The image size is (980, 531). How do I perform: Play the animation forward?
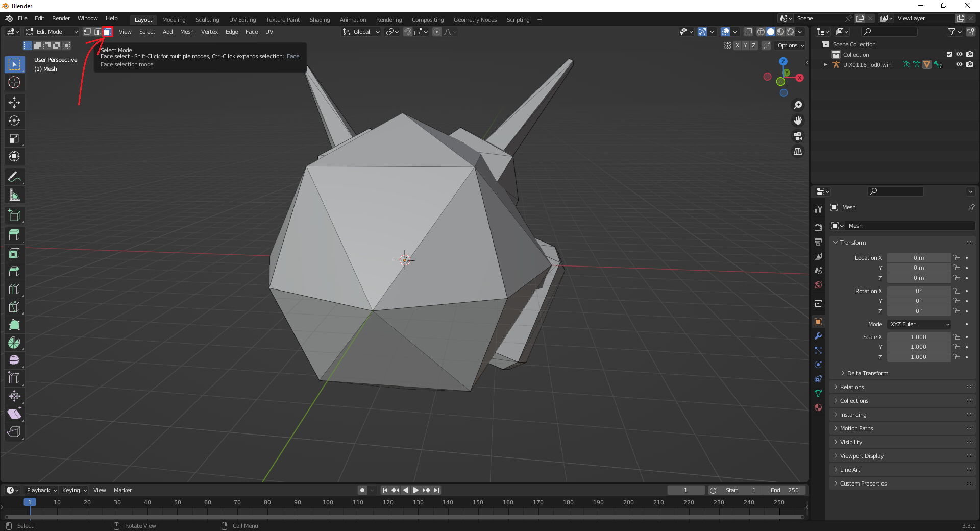pos(416,490)
